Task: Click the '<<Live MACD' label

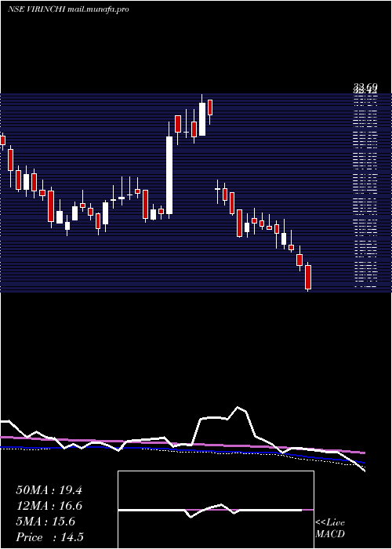Action: (330, 529)
